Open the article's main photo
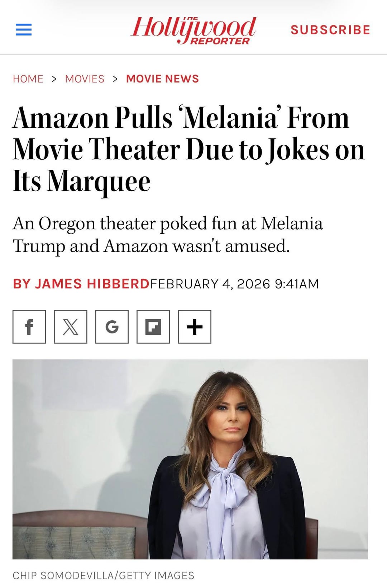The width and height of the screenshot is (387, 588). [190, 459]
